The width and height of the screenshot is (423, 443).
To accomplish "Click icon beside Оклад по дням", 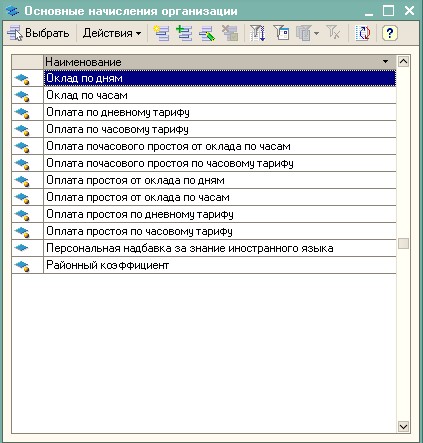I will pos(22,79).
